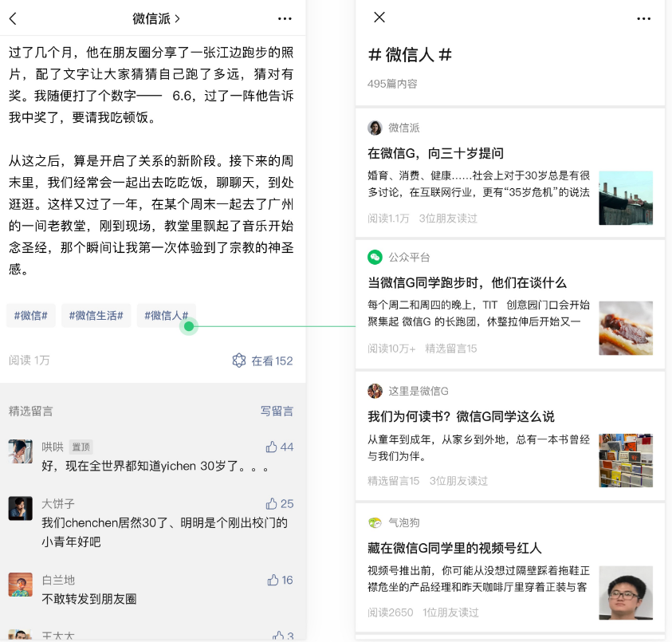Click the # 微信人 # topic heading
This screenshot has width=672, height=642.
(410, 55)
